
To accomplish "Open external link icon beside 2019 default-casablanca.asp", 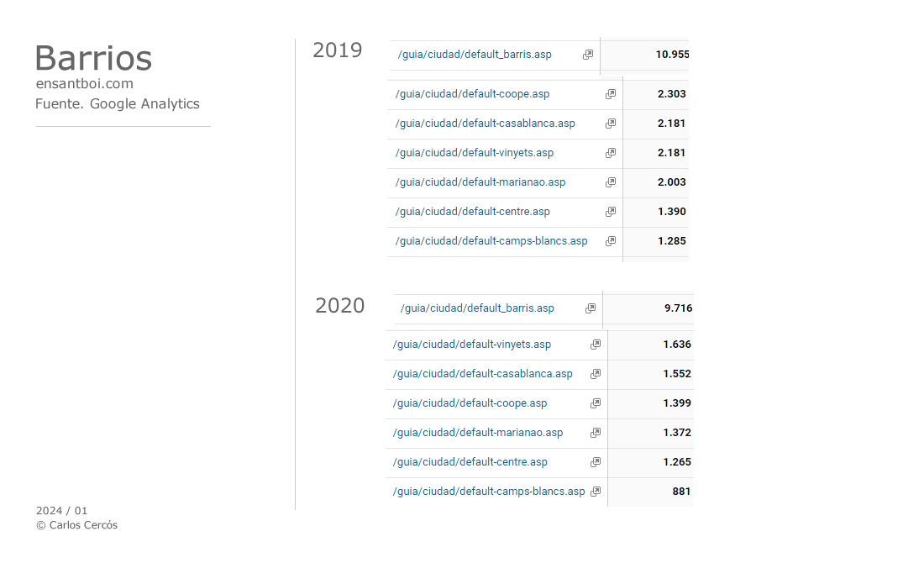I will pyautogui.click(x=611, y=124).
